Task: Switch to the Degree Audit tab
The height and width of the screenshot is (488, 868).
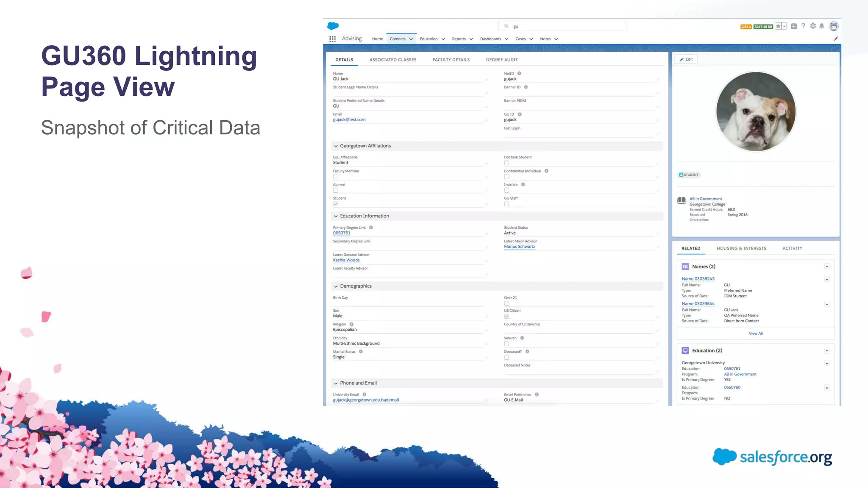Action: coord(502,60)
